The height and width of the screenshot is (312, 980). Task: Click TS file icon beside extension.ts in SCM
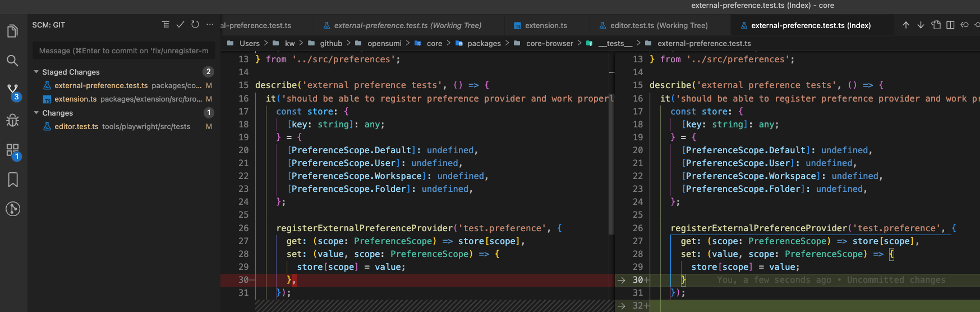(47, 99)
